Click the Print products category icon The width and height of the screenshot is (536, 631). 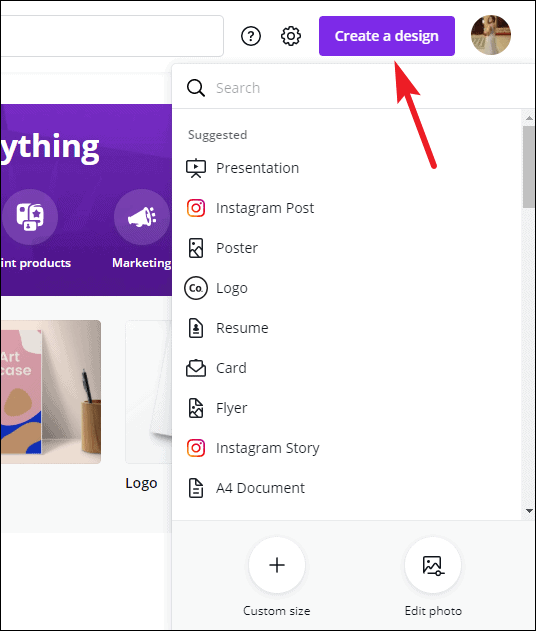click(30, 217)
